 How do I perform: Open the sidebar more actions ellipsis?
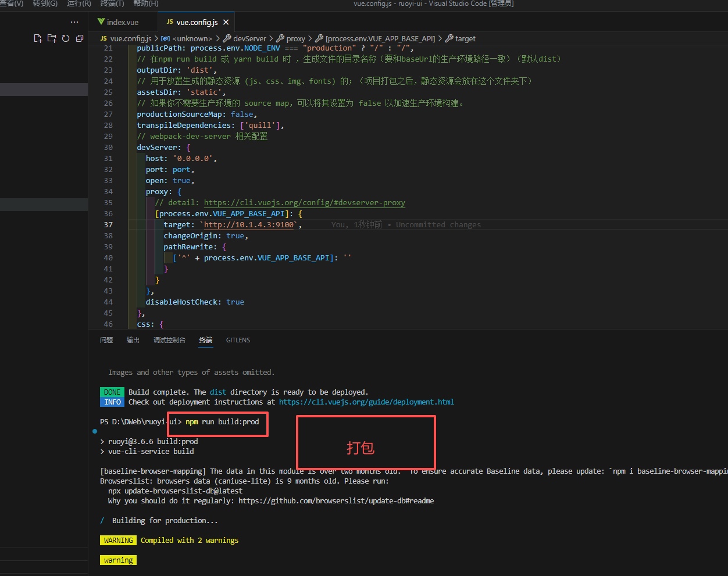click(74, 22)
